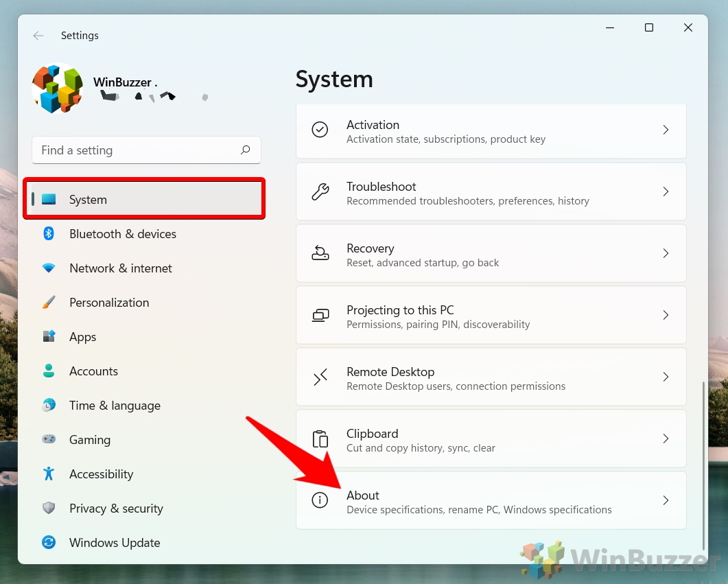The width and height of the screenshot is (728, 584).
Task: Click the Accounts person icon
Action: 49,371
